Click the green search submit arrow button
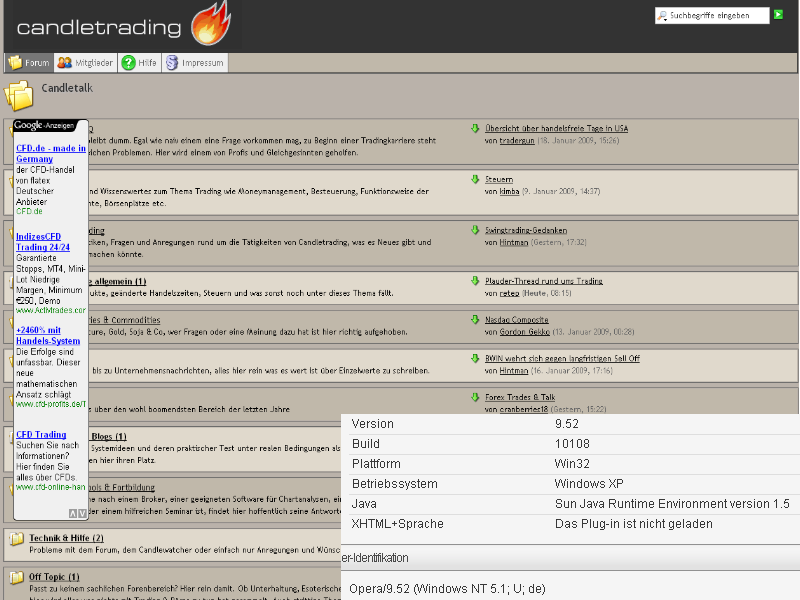This screenshot has width=800, height=600. click(x=778, y=15)
